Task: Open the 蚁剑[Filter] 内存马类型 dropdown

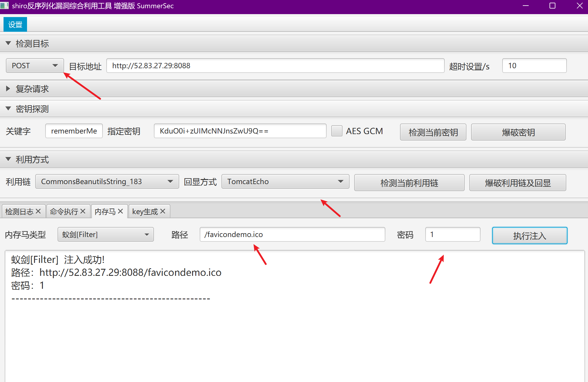Action: pos(105,234)
